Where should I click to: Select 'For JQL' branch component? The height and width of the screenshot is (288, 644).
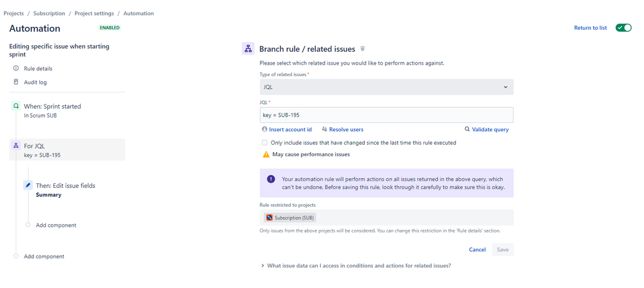tap(67, 149)
